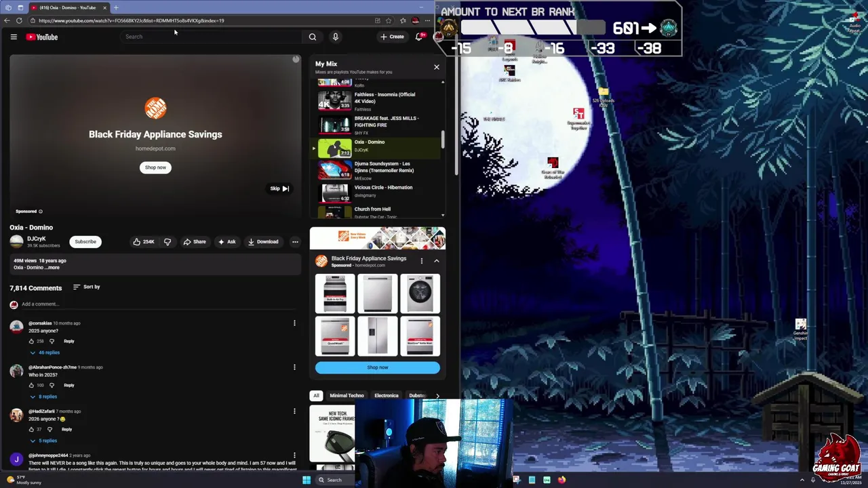The image size is (868, 488).
Task: Open Windows Start menu
Action: coord(307,480)
